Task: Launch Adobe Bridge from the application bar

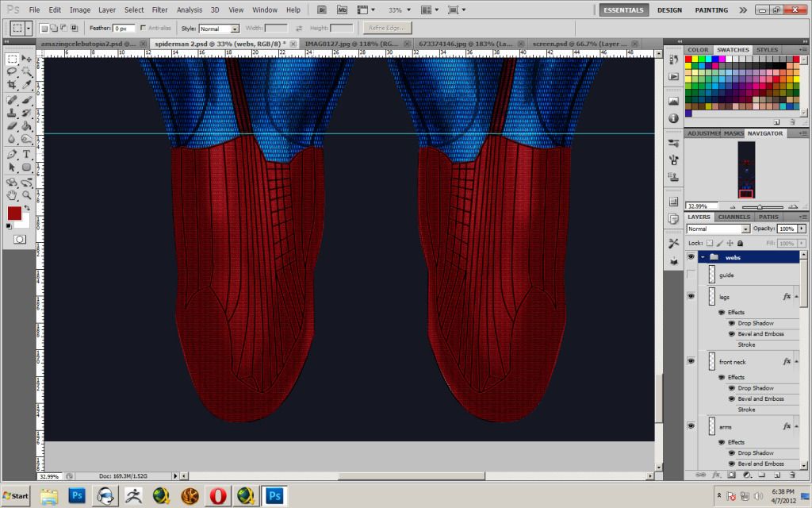Action: point(322,10)
